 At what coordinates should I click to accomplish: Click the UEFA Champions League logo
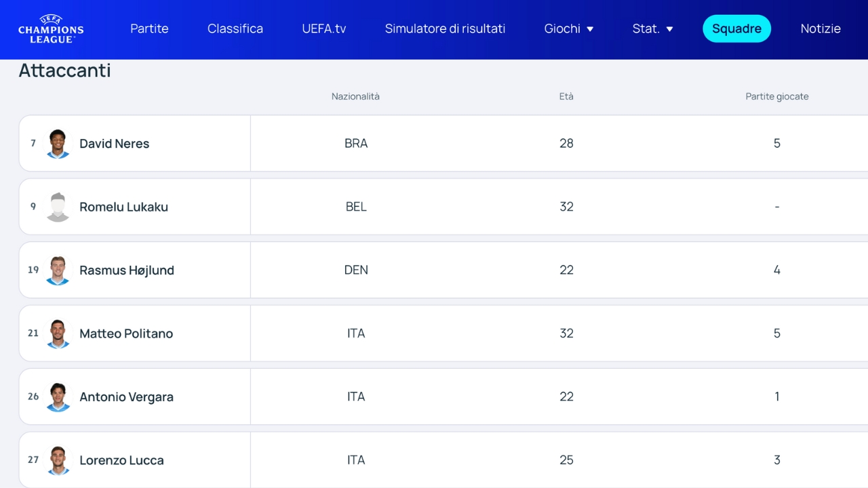pyautogui.click(x=51, y=29)
